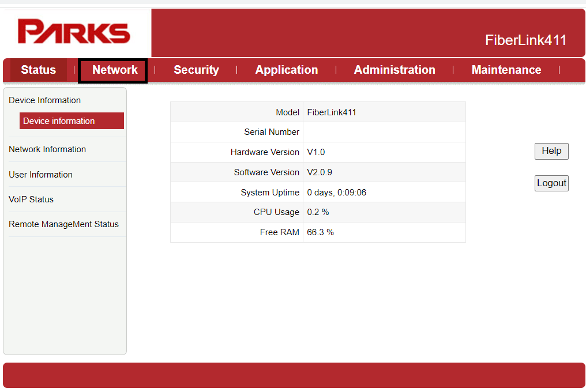The height and width of the screenshot is (392, 586).
Task: Click the System Uptime label
Action: click(x=270, y=193)
